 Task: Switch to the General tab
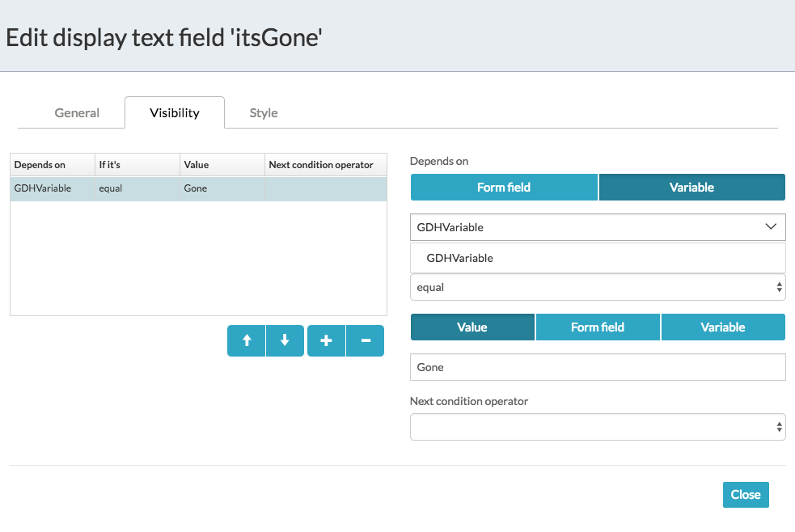(x=77, y=113)
